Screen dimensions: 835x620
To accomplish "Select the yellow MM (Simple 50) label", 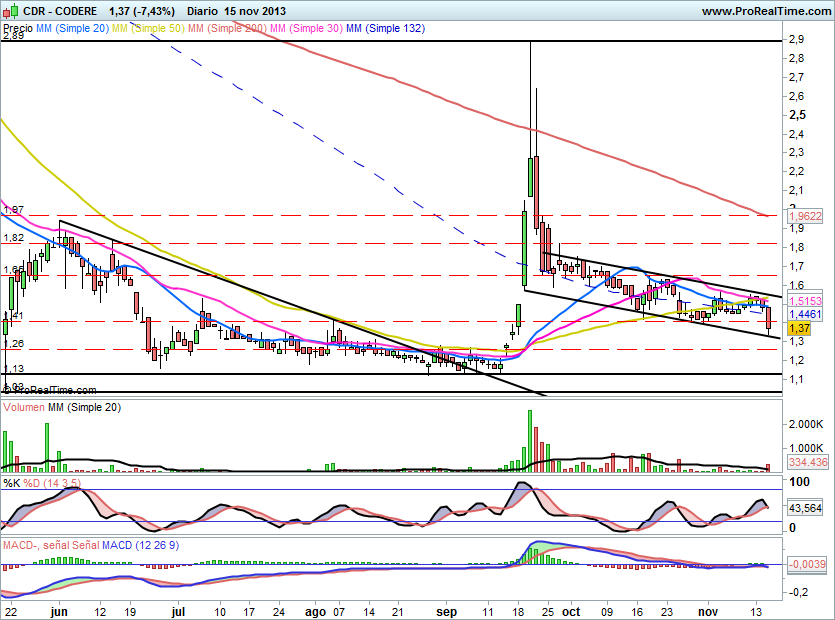I will pos(147,30).
